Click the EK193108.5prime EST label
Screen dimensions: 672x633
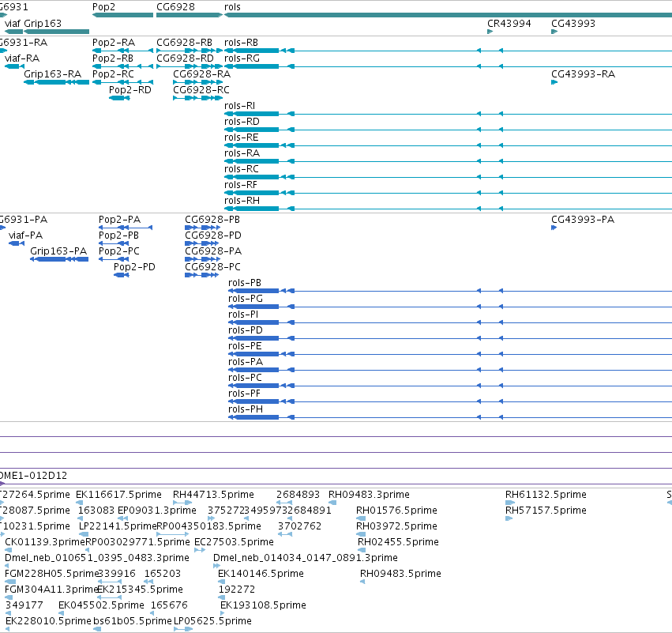[x=263, y=605]
